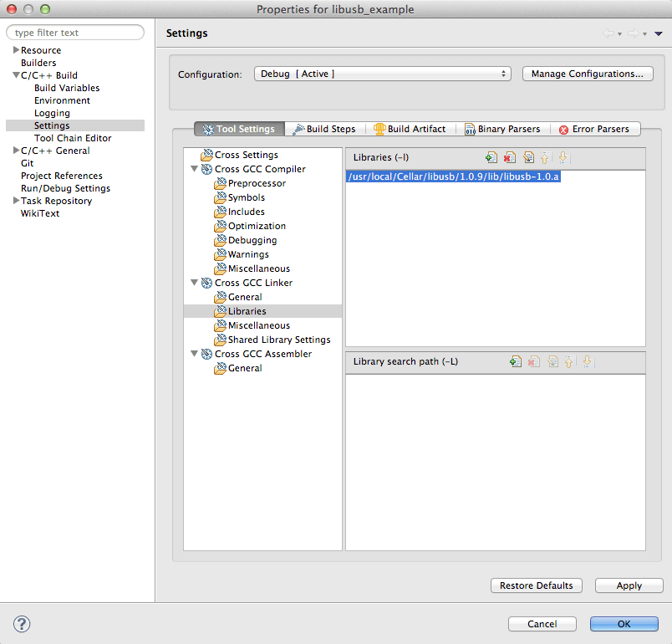This screenshot has height=644, width=672.
Task: Open the forward history dropdown arrow
Action: [x=644, y=33]
